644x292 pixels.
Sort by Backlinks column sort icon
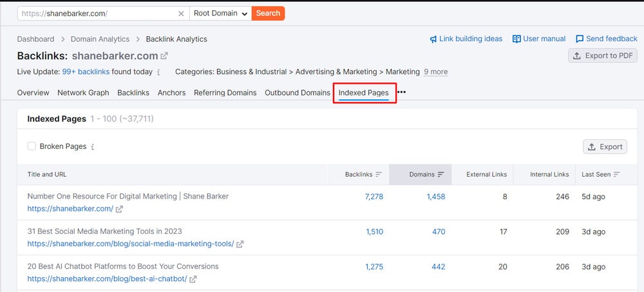pyautogui.click(x=379, y=175)
